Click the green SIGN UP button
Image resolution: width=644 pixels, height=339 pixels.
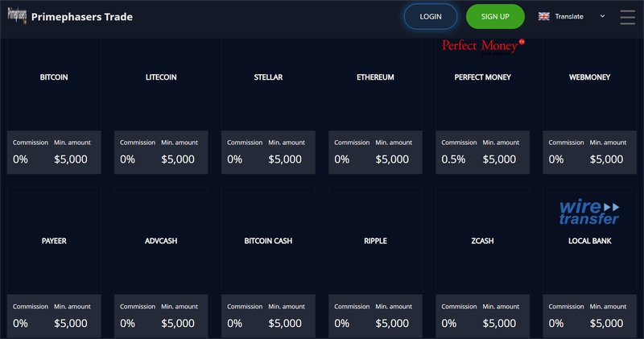pyautogui.click(x=495, y=16)
